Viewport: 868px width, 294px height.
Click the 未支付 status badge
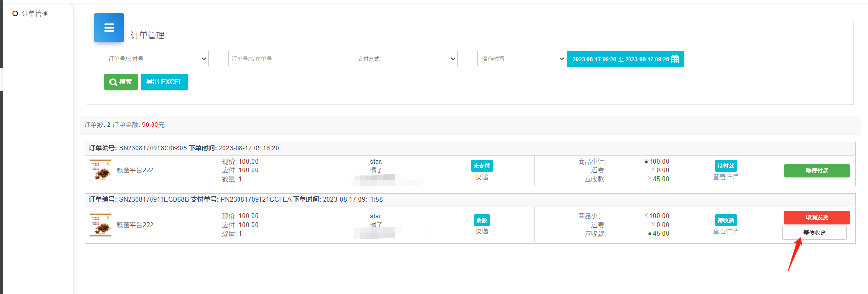[x=481, y=166]
